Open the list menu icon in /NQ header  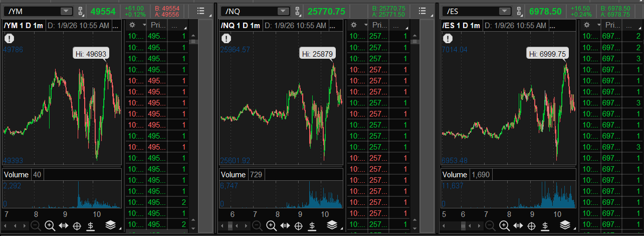[x=422, y=11]
